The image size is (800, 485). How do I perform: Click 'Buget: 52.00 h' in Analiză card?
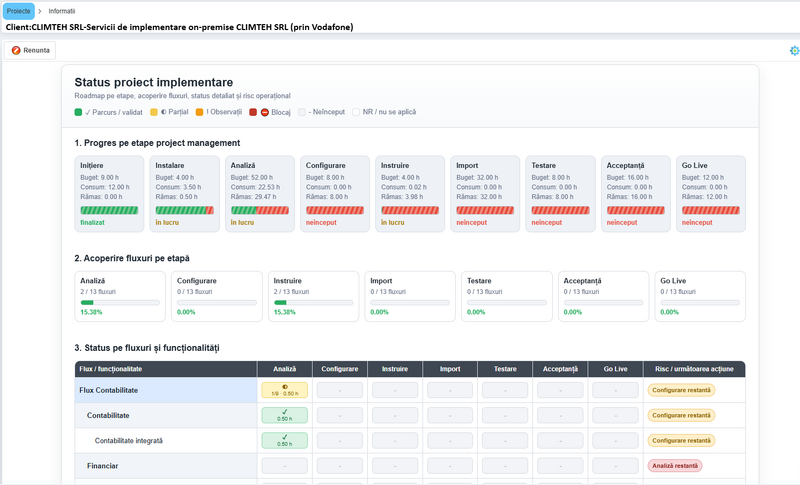click(x=252, y=177)
